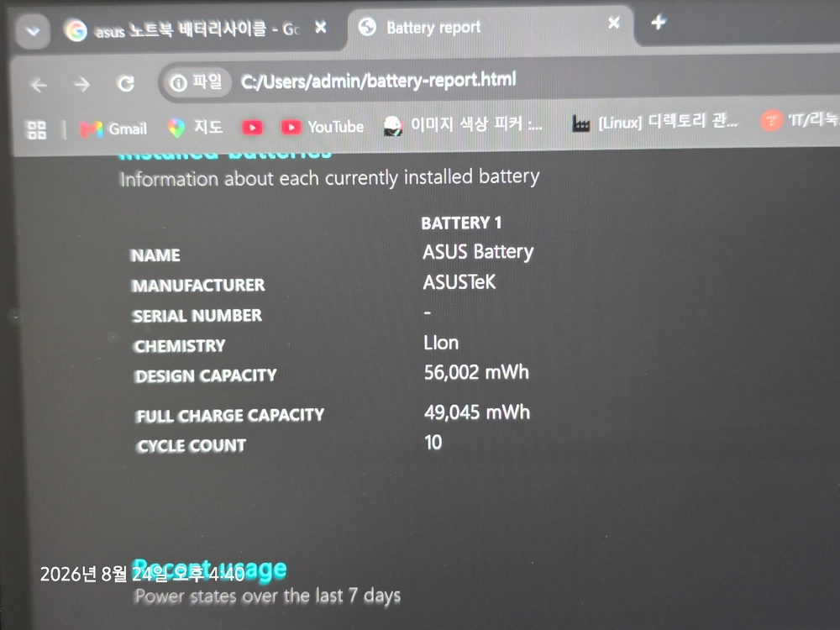Click 'Information about each currently installed battery' text
The height and width of the screenshot is (630, 840).
point(329,178)
